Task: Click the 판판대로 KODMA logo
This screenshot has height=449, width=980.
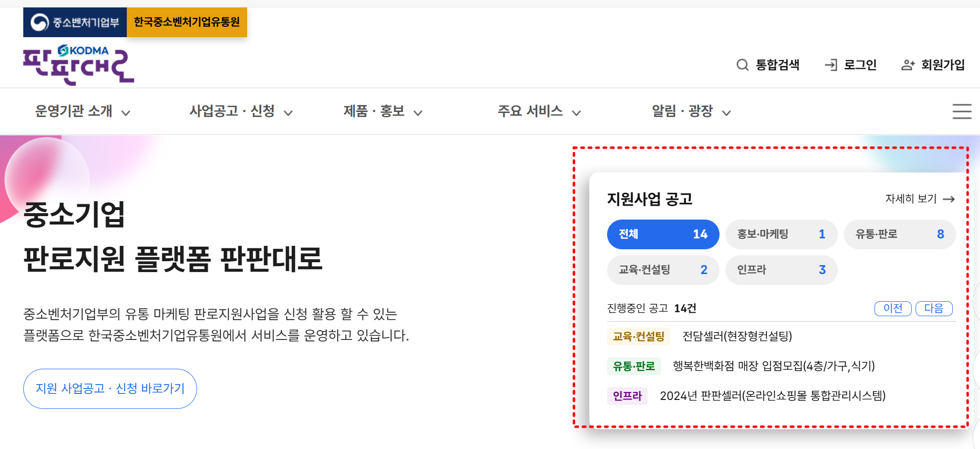Action: point(79,65)
